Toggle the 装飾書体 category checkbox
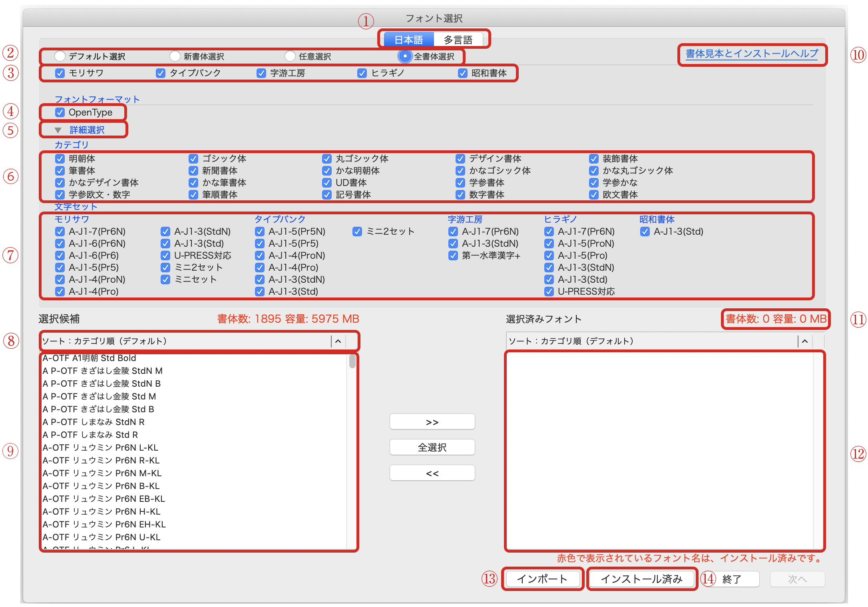This screenshot has height=607, width=868. [x=594, y=159]
